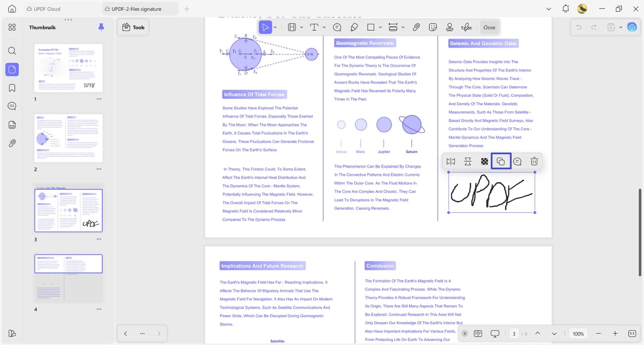Go to the previous page
Image resolution: width=644 pixels, height=345 pixels.
(537, 334)
